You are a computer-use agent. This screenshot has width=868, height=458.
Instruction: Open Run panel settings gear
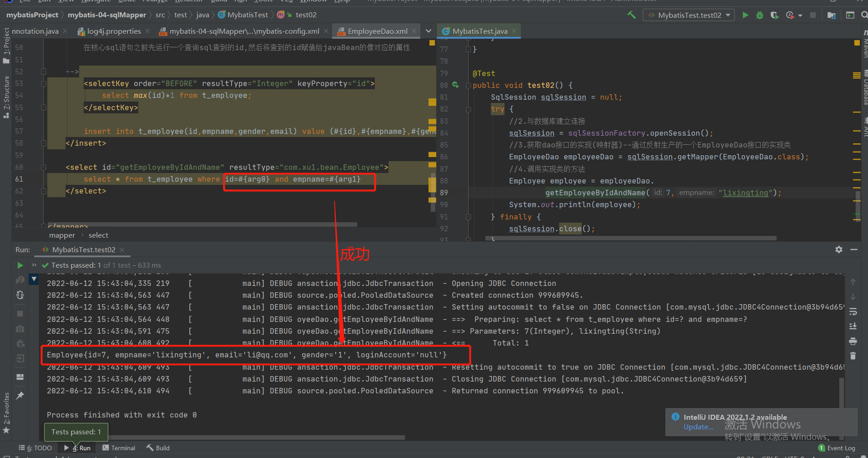point(839,249)
